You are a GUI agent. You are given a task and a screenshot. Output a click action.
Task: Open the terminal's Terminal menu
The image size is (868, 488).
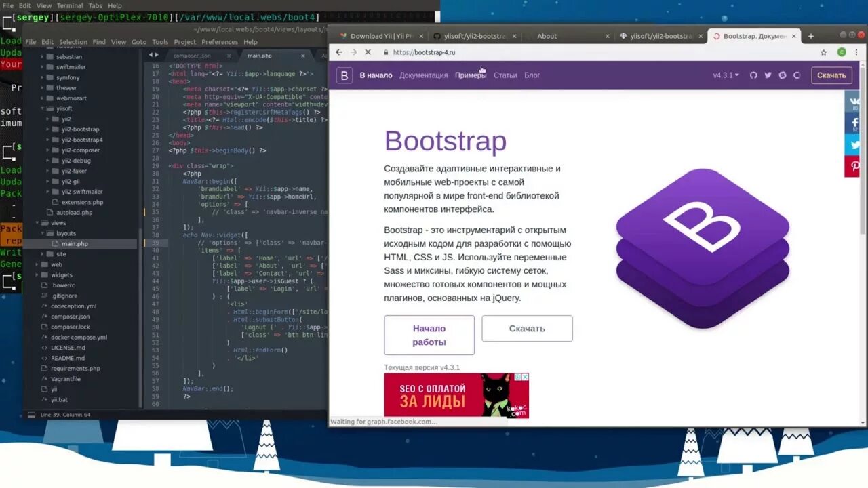point(70,5)
